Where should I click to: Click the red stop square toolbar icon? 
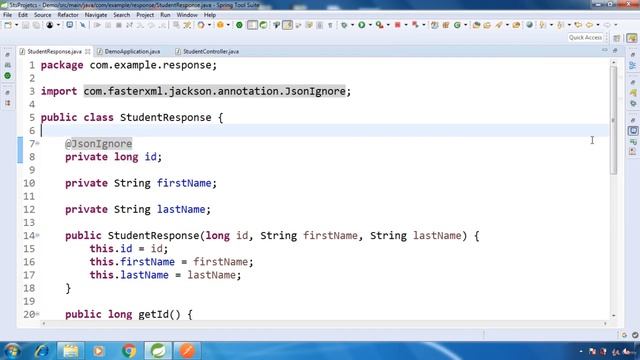click(398, 25)
